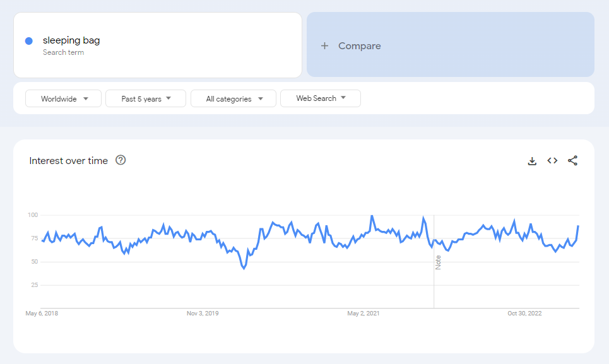Screen dimensions: 609x364
Task: Open the All categories filter
Action: tap(233, 98)
